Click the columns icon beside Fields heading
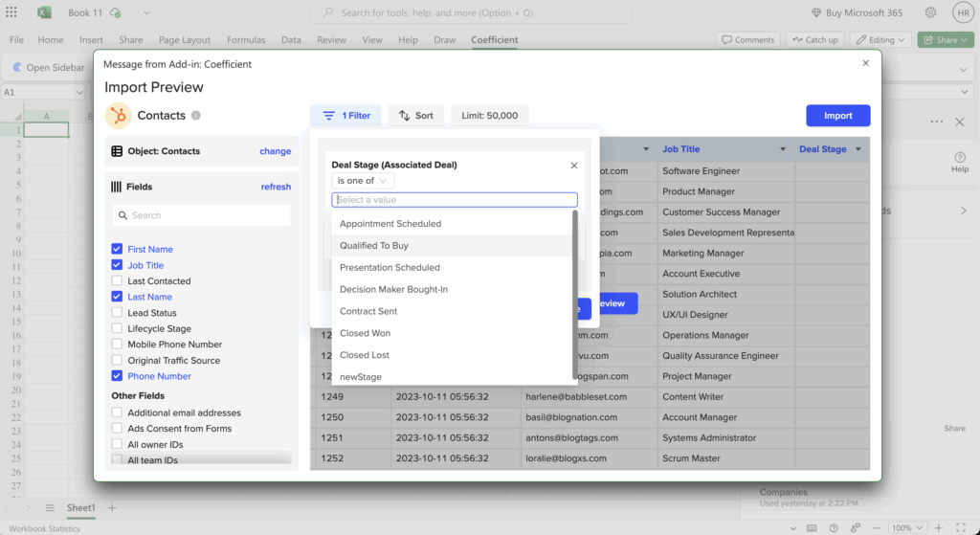The height and width of the screenshot is (535, 980). (x=116, y=187)
